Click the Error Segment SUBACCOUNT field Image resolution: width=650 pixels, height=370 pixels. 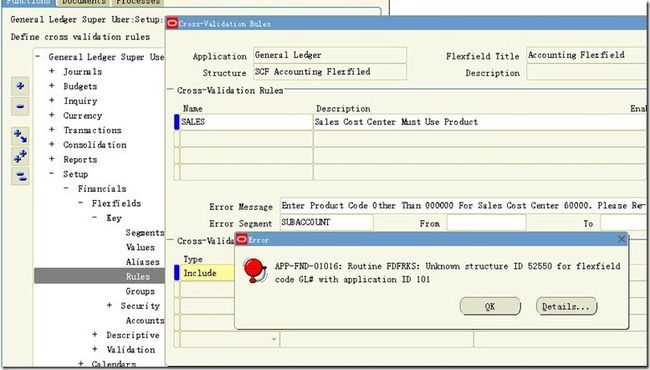tap(327, 222)
